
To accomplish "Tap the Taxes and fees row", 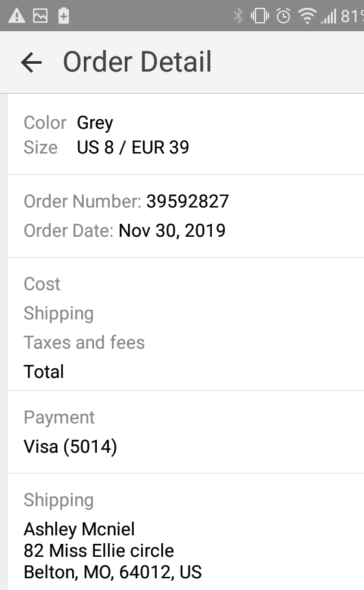I will tap(186, 342).
